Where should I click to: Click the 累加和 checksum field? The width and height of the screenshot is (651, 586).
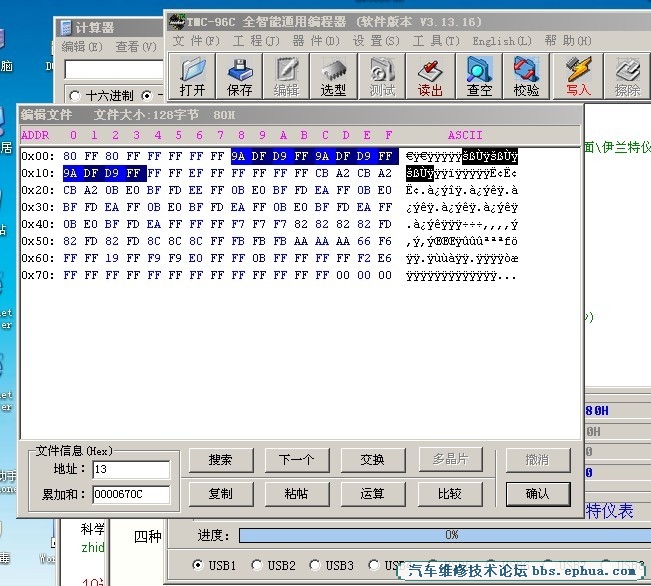(131, 494)
